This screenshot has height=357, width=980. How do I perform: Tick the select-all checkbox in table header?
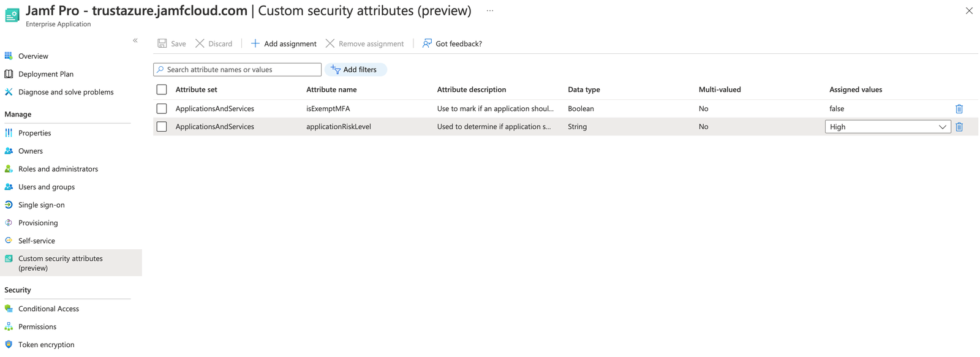click(162, 89)
